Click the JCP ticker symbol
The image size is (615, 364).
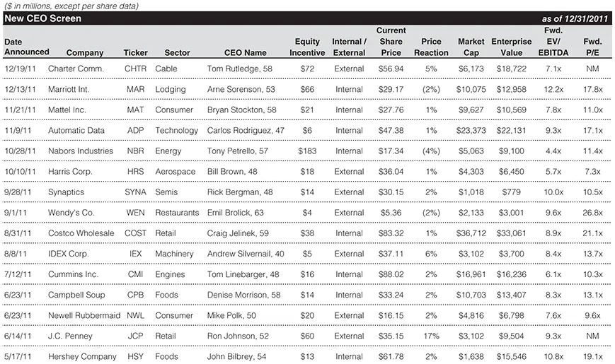tap(135, 336)
